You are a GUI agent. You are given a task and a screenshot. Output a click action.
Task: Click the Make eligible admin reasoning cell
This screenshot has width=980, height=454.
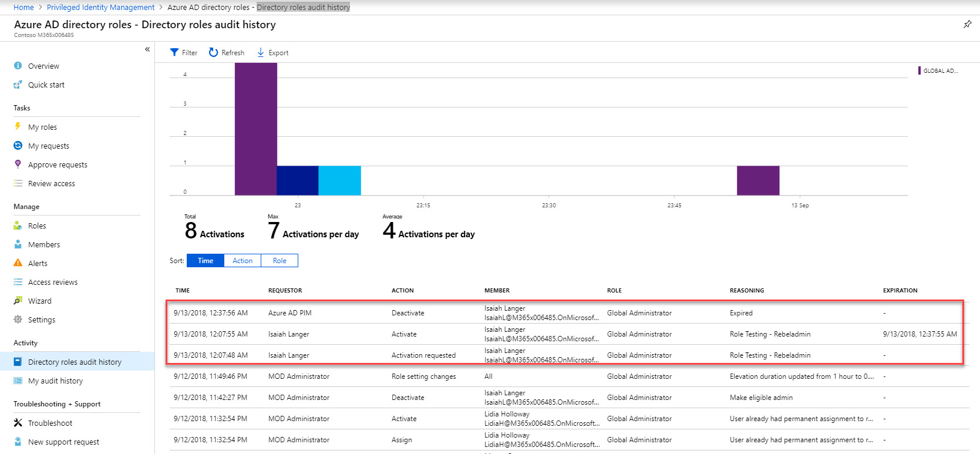click(x=761, y=398)
